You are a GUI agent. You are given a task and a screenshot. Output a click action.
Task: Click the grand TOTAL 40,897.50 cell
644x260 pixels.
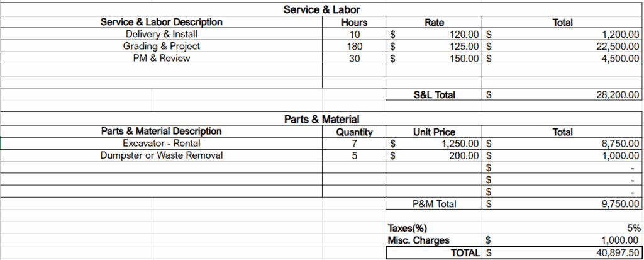pos(562,252)
